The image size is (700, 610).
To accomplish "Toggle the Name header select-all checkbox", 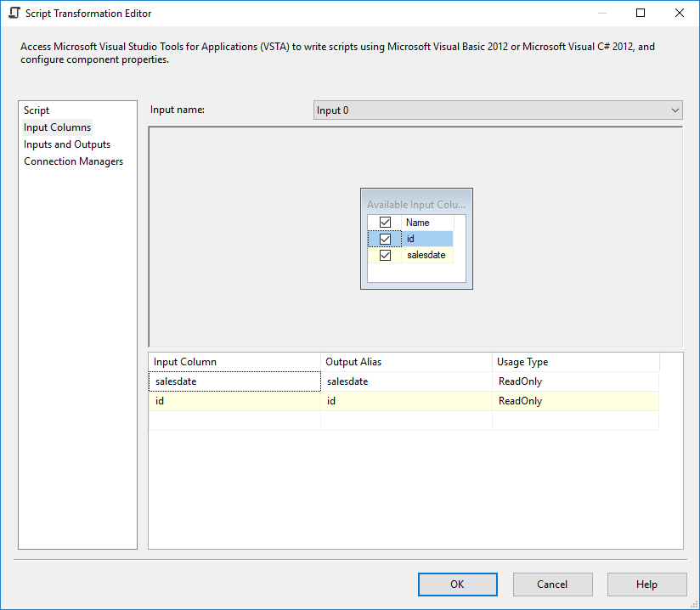I will [x=385, y=222].
